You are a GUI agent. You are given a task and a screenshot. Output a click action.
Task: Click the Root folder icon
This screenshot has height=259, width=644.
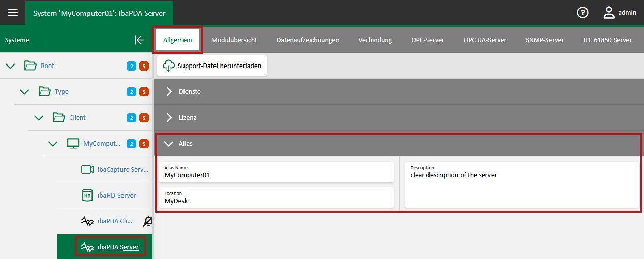(x=30, y=66)
